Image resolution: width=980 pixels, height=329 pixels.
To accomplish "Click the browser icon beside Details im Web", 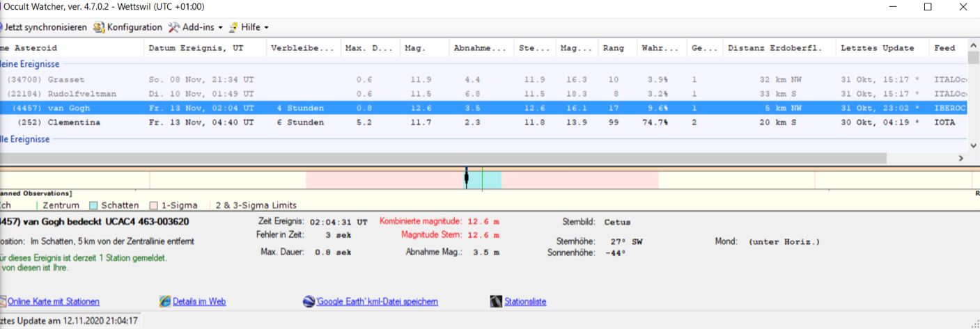I will point(165,301).
